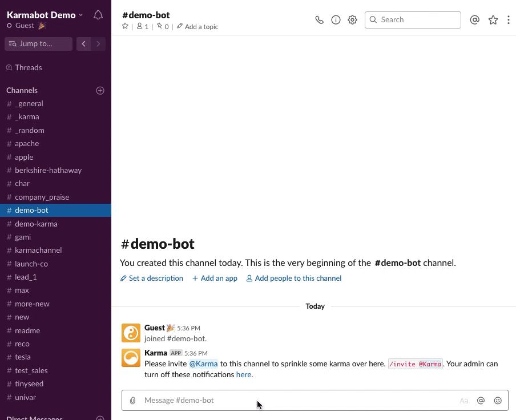The width and height of the screenshot is (516, 420).
Task: Start a call with the phone icon
Action: 319,20
